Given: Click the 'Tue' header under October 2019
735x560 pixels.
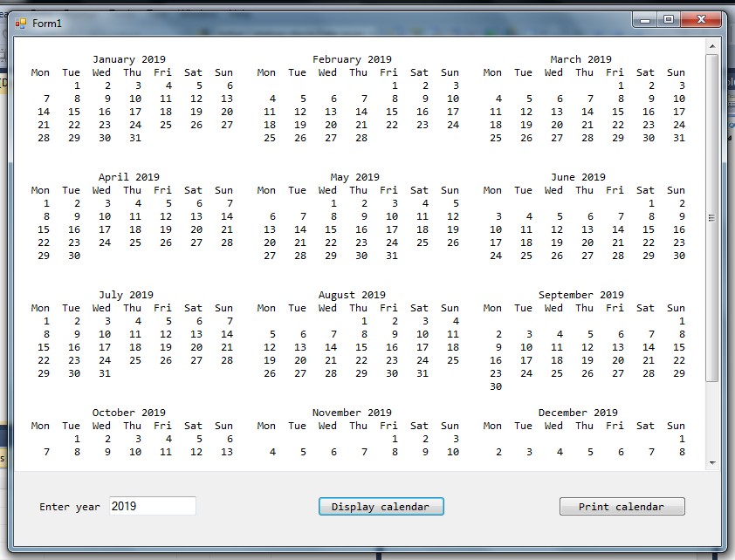Looking at the screenshot, I should (x=71, y=426).
